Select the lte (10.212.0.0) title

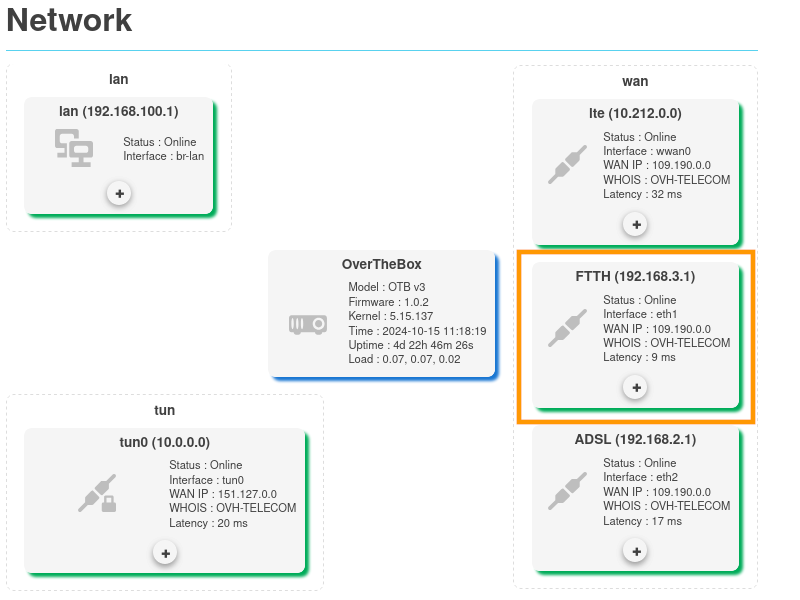(x=635, y=113)
